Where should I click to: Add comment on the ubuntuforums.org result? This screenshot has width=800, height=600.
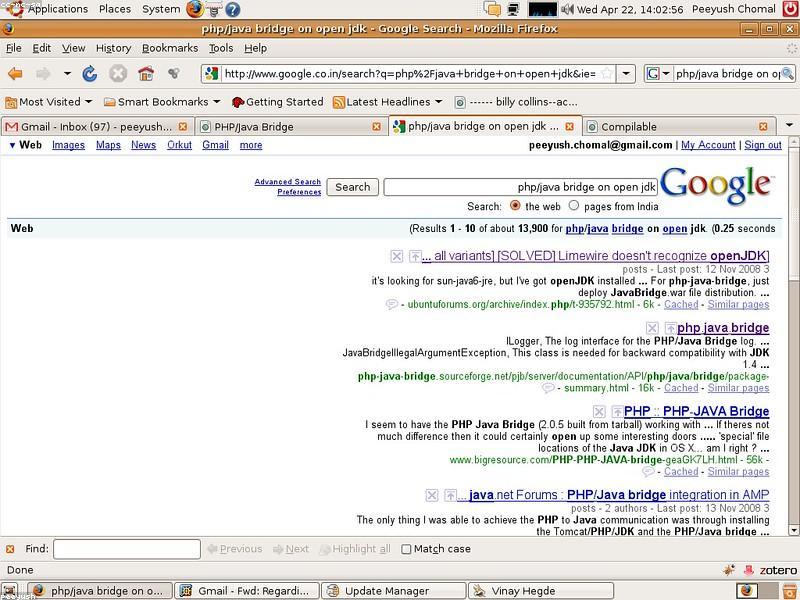pyautogui.click(x=391, y=305)
